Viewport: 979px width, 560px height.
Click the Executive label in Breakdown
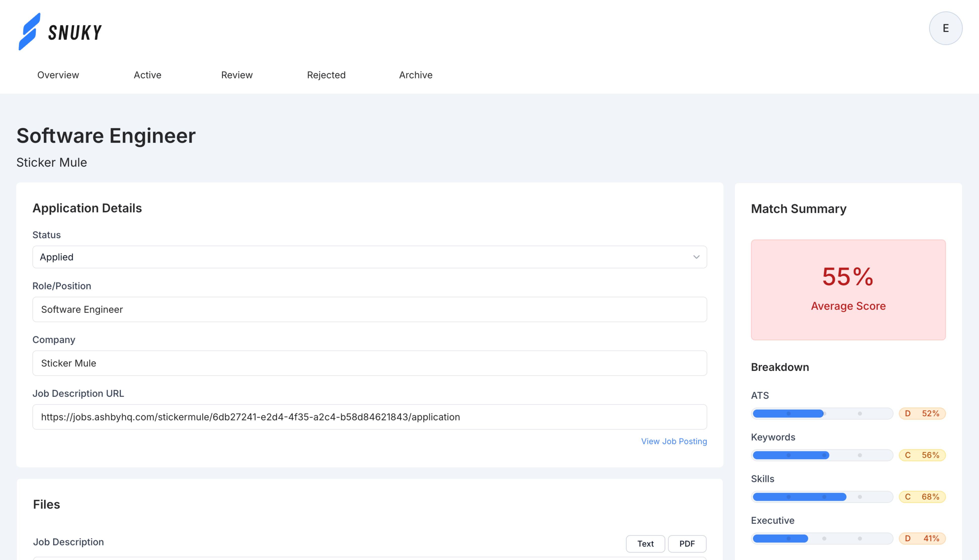772,520
